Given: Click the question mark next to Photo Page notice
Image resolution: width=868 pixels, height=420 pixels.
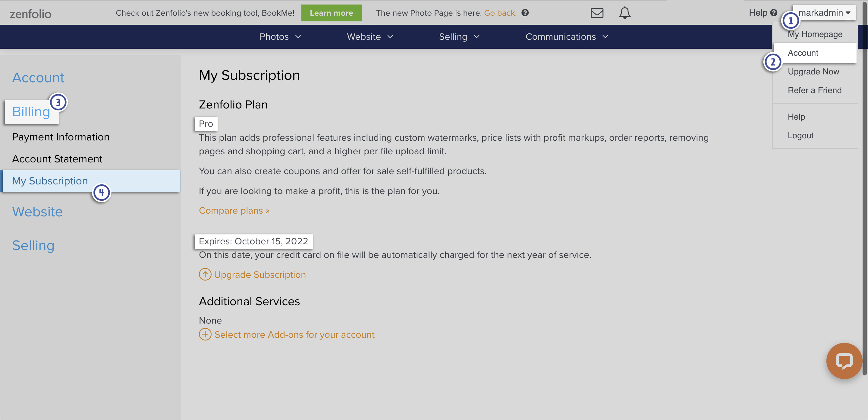Looking at the screenshot, I should 525,13.
